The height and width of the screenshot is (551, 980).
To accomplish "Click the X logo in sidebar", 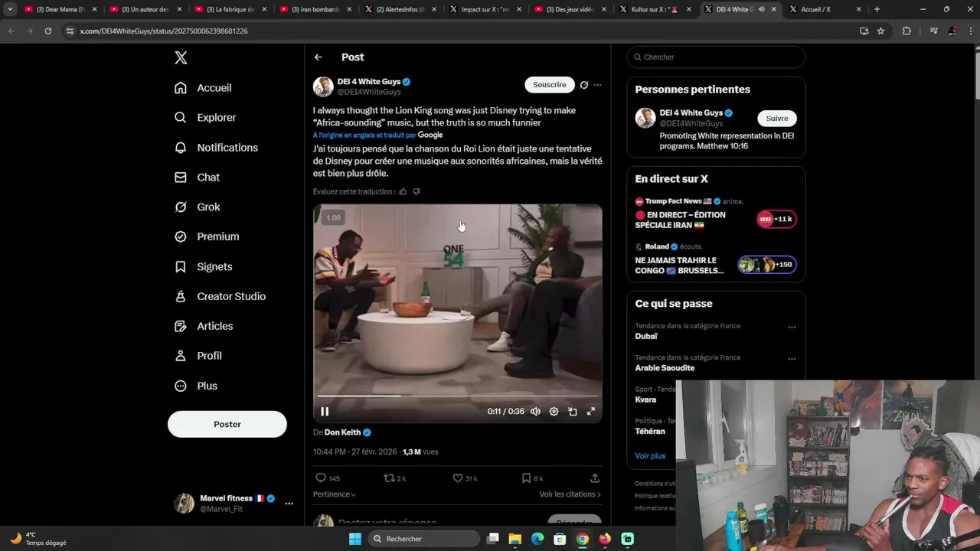I will 181,57.
